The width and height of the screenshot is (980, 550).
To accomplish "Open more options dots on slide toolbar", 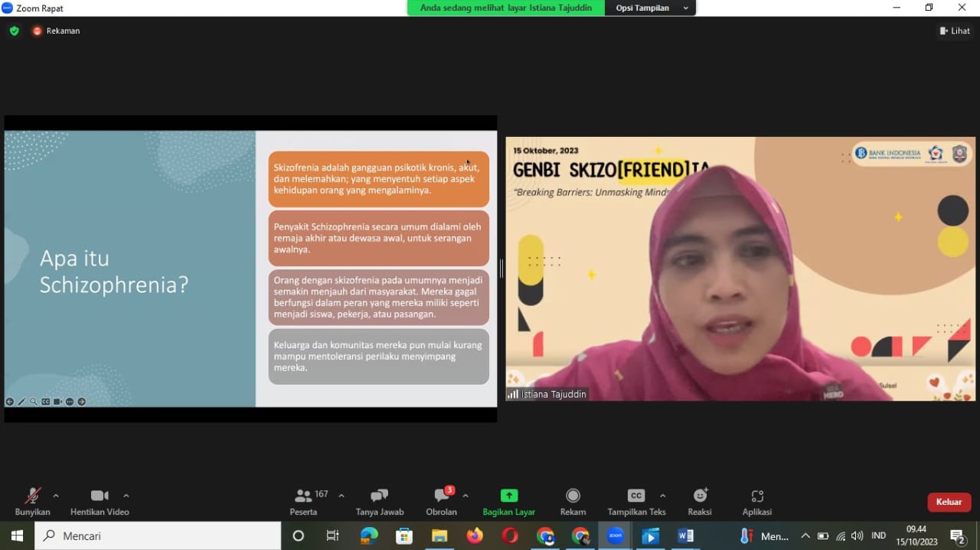I will 70,402.
